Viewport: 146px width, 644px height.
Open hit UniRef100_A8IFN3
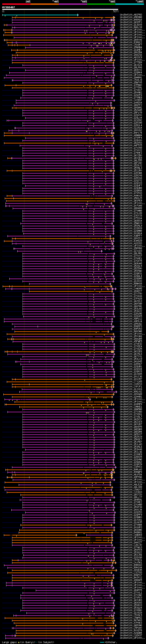(131, 15)
